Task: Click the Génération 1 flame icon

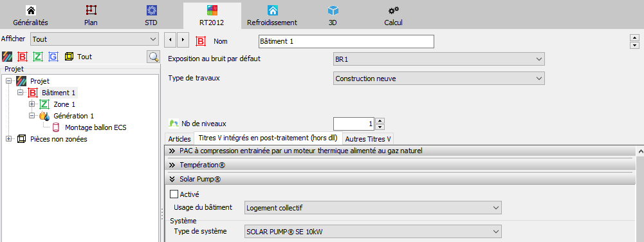Action: (44, 116)
